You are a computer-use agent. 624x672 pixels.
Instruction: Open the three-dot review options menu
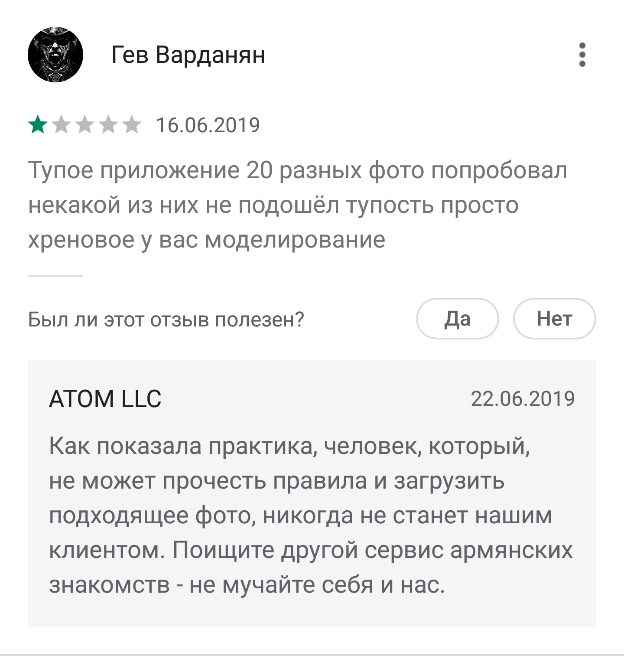pyautogui.click(x=582, y=55)
